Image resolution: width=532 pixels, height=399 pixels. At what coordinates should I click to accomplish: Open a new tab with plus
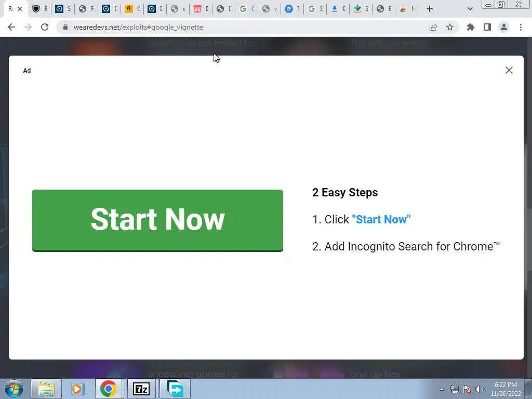pyautogui.click(x=430, y=9)
